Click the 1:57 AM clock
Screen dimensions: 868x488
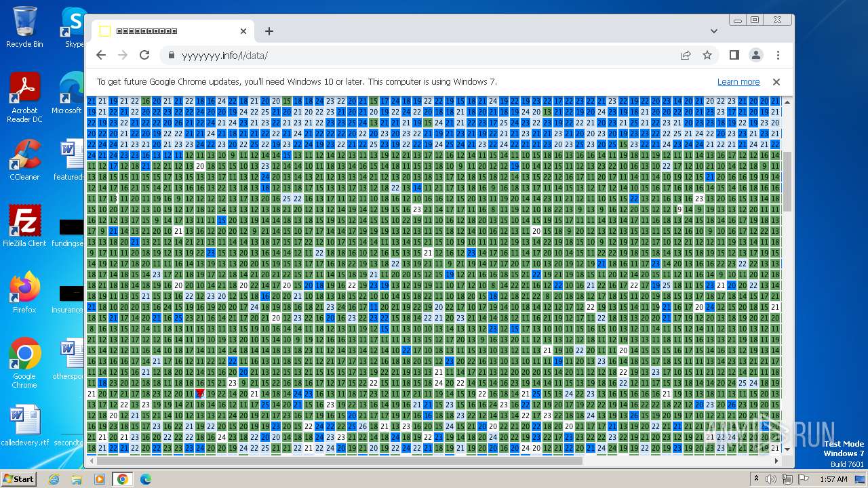point(833,479)
